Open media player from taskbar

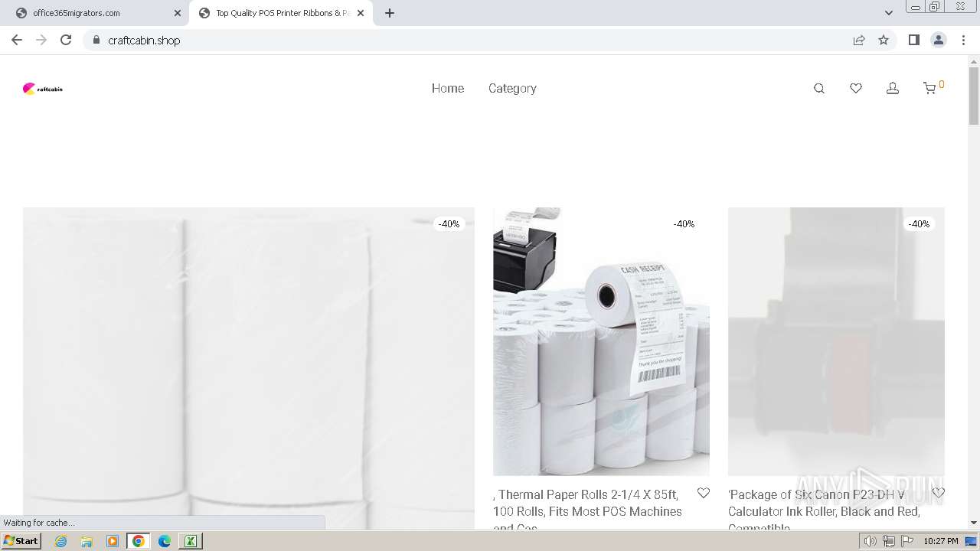[x=113, y=541]
